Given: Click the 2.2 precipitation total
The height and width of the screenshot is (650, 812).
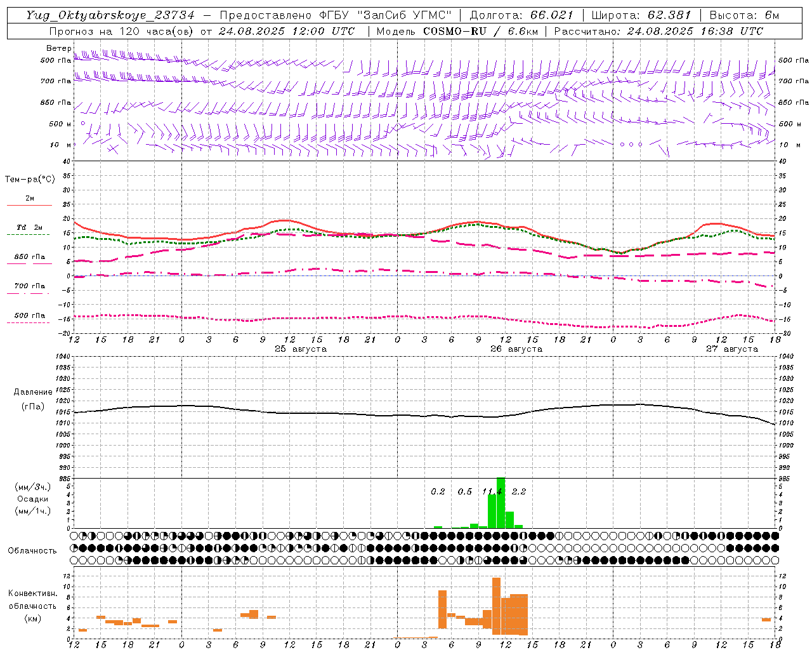Looking at the screenshot, I should click(x=519, y=491).
